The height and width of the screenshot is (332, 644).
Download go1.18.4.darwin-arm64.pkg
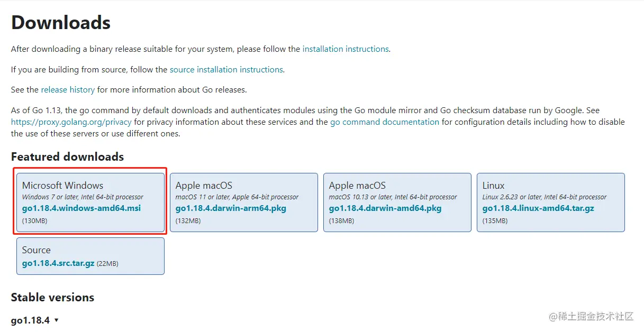[231, 208]
